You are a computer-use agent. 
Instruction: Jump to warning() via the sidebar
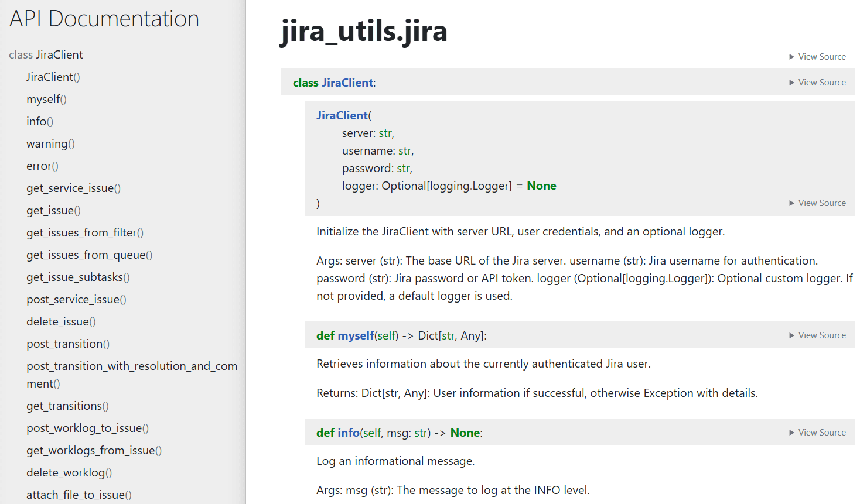(50, 143)
